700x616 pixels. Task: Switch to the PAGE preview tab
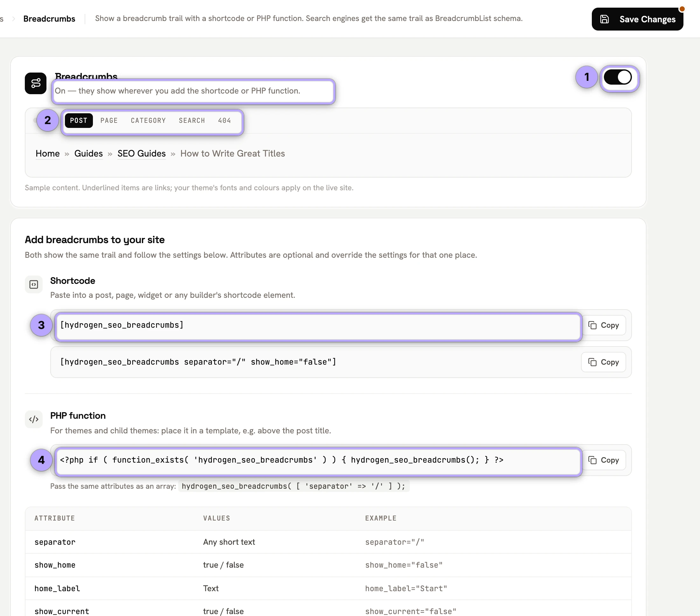click(x=109, y=121)
